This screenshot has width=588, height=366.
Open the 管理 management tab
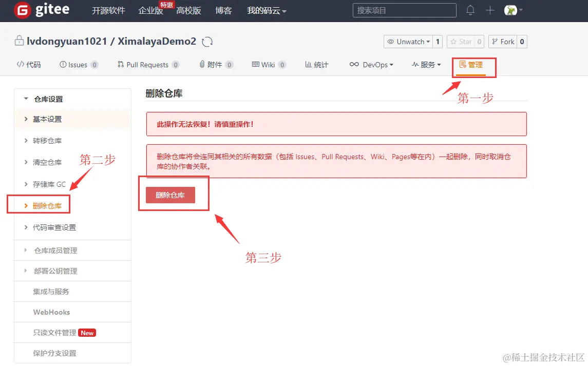(471, 65)
